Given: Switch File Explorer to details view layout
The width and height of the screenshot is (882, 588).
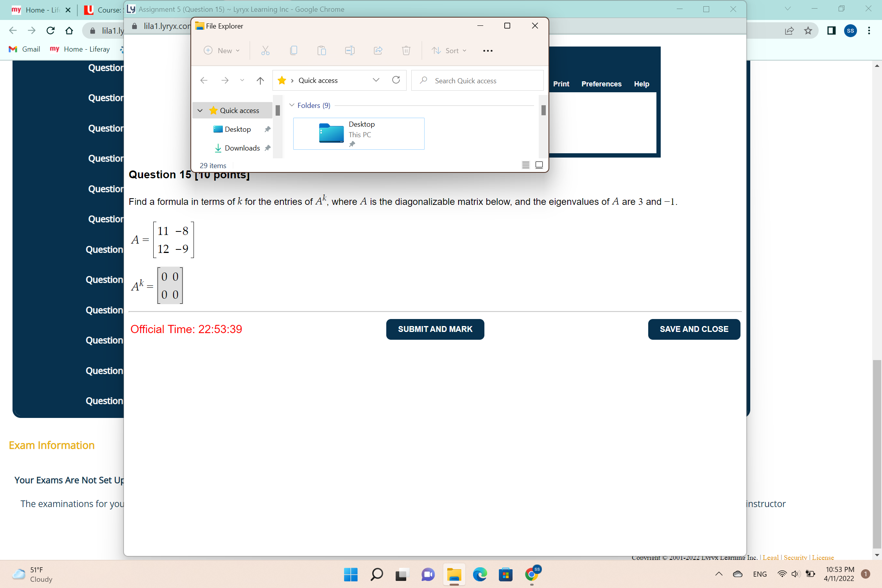Looking at the screenshot, I should pos(525,165).
